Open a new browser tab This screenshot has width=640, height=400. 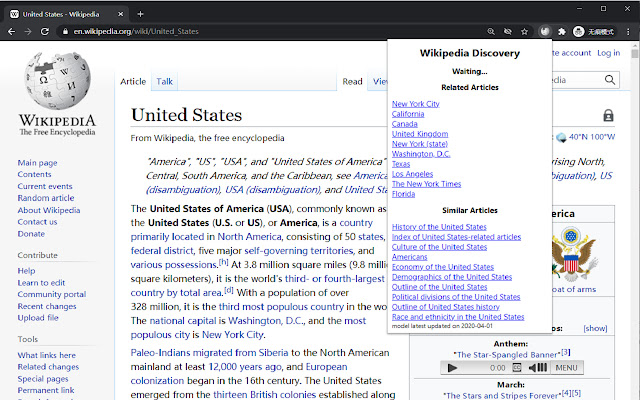pos(140,14)
